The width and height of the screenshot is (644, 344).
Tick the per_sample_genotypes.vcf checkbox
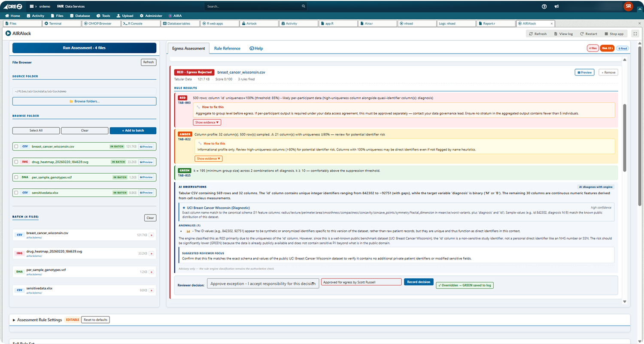[16, 177]
